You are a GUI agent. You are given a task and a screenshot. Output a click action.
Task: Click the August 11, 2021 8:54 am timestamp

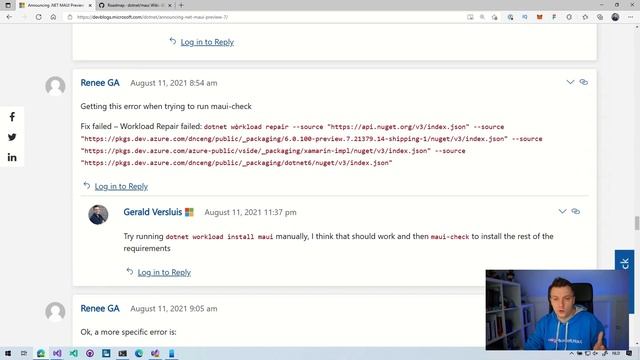(x=173, y=83)
